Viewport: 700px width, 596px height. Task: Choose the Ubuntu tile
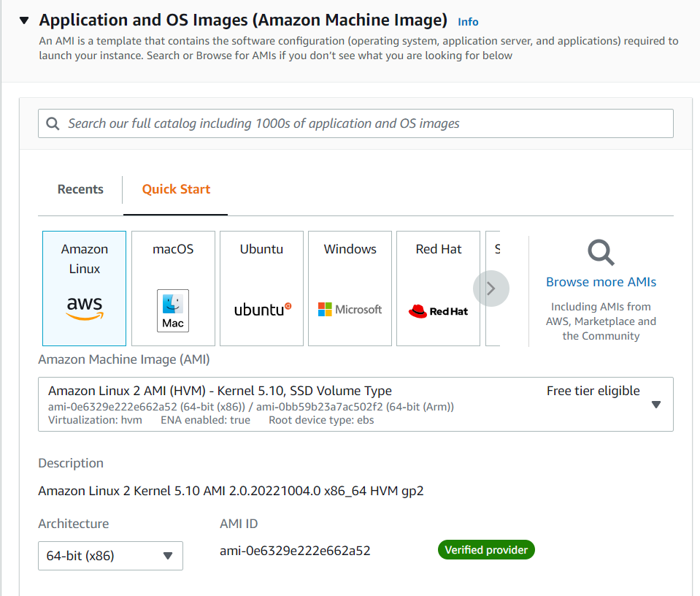[261, 289]
